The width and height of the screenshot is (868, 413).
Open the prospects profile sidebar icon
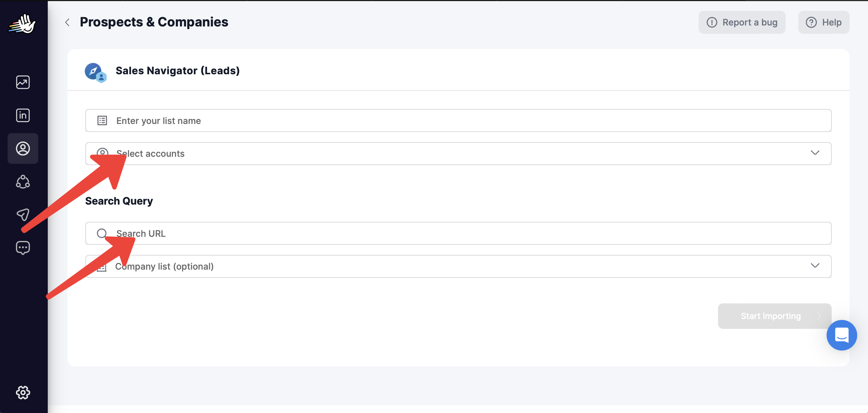point(23,149)
